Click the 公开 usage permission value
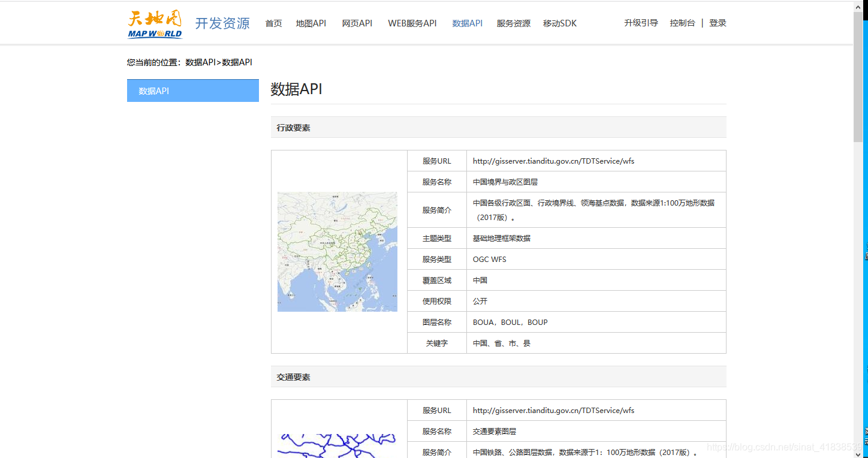 click(x=480, y=301)
